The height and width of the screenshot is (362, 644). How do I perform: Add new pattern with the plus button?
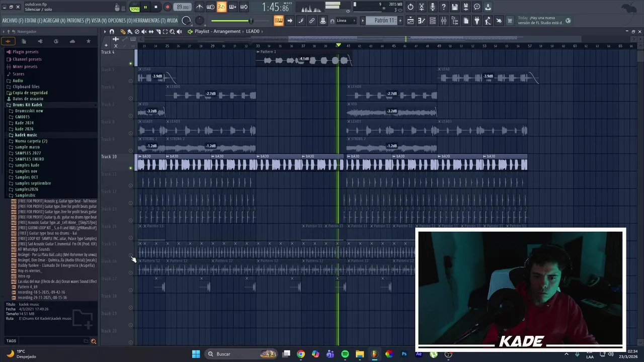(401, 21)
